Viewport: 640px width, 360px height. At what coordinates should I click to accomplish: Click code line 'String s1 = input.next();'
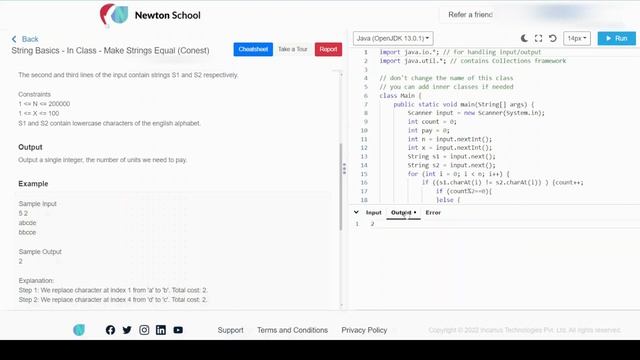click(x=451, y=156)
